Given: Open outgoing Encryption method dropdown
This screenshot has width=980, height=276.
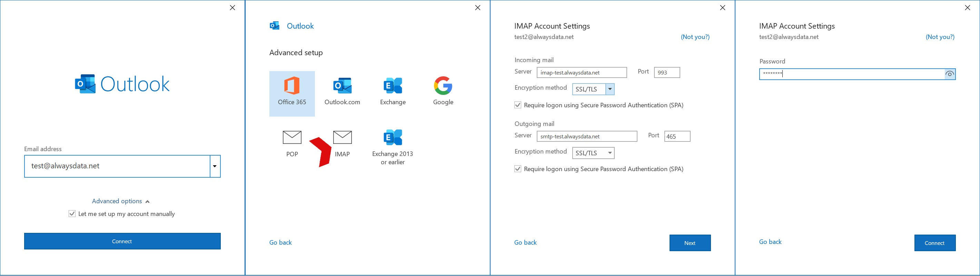Looking at the screenshot, I should 610,153.
